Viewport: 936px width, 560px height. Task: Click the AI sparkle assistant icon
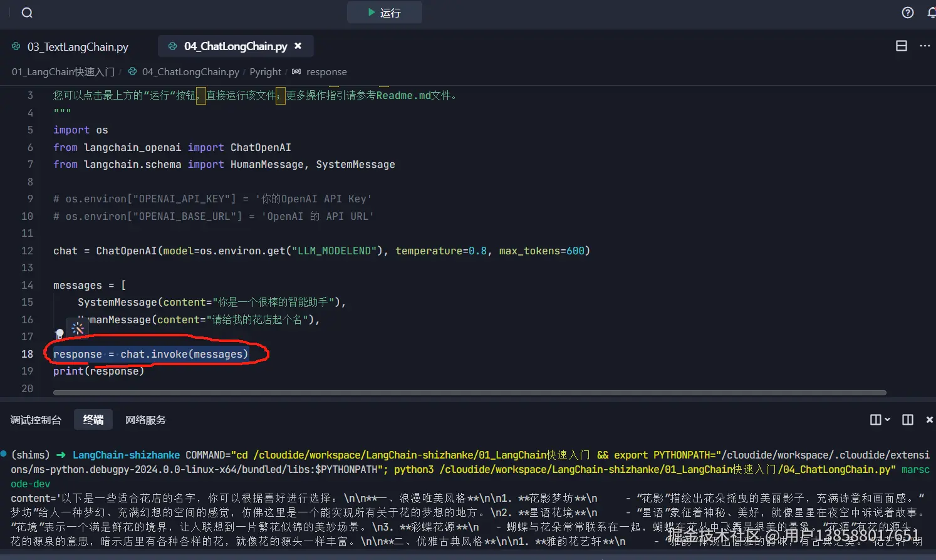point(78,328)
